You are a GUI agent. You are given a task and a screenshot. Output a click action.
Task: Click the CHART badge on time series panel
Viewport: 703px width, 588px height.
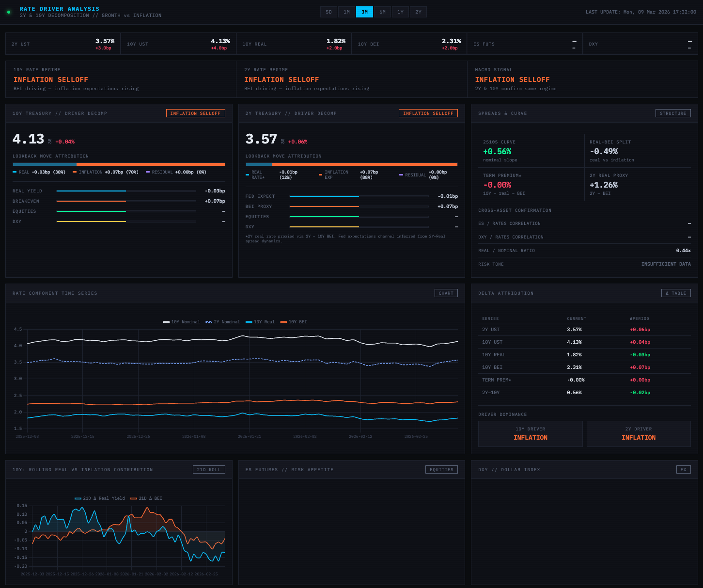tap(446, 293)
